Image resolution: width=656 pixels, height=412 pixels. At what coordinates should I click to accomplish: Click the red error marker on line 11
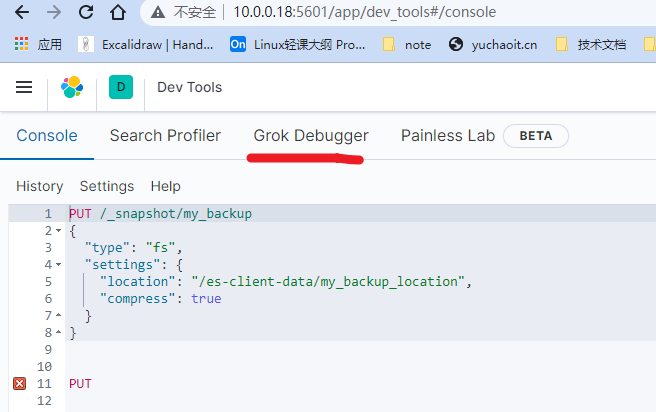(x=19, y=384)
